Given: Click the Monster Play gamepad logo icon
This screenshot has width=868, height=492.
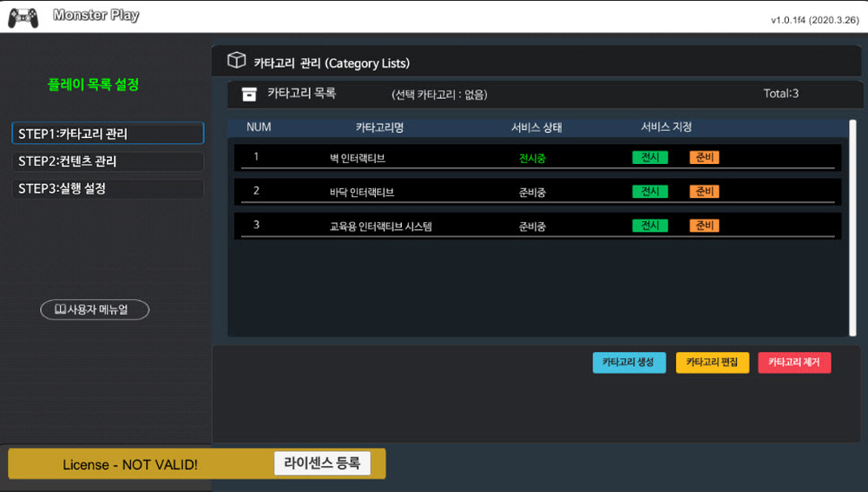Looking at the screenshot, I should [x=23, y=17].
